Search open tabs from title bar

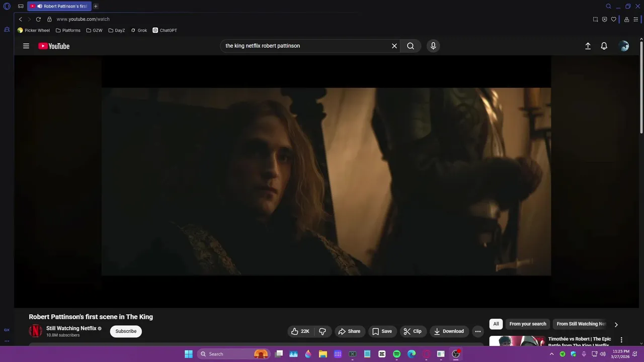(608, 6)
